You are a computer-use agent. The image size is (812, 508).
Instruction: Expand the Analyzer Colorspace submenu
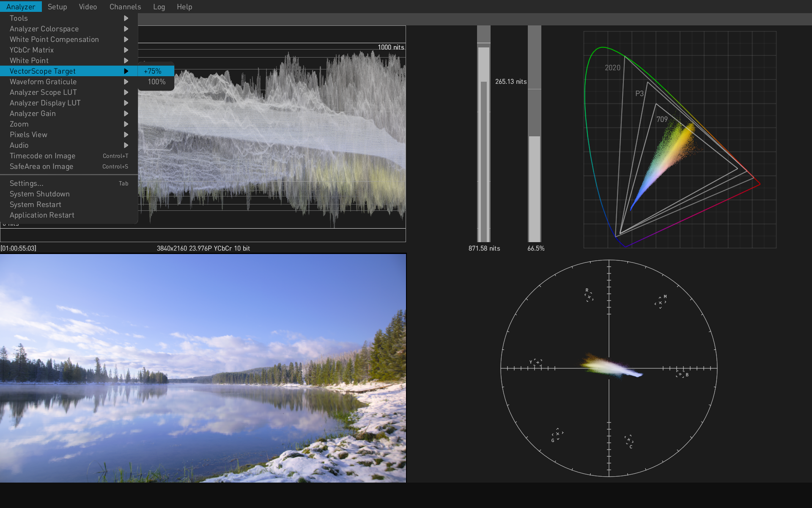pyautogui.click(x=44, y=29)
